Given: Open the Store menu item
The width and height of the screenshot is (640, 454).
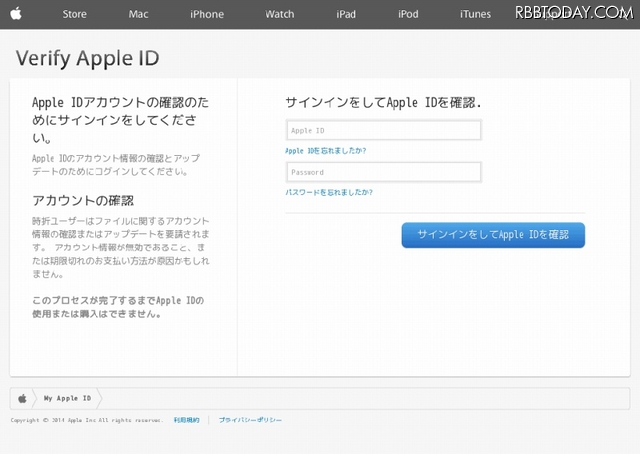Looking at the screenshot, I should pos(74,14).
